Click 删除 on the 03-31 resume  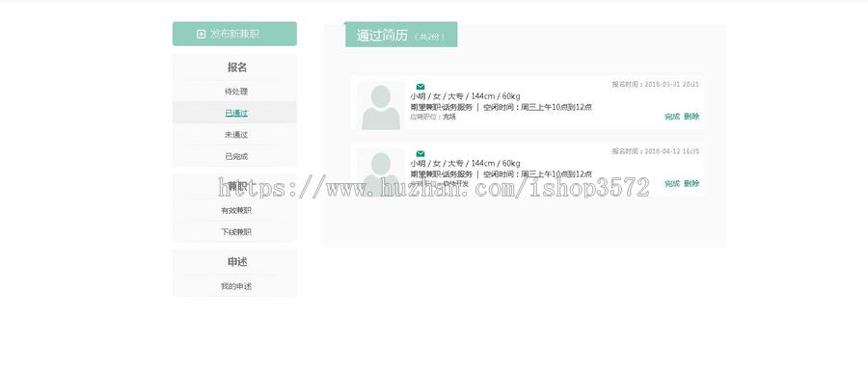click(x=692, y=117)
